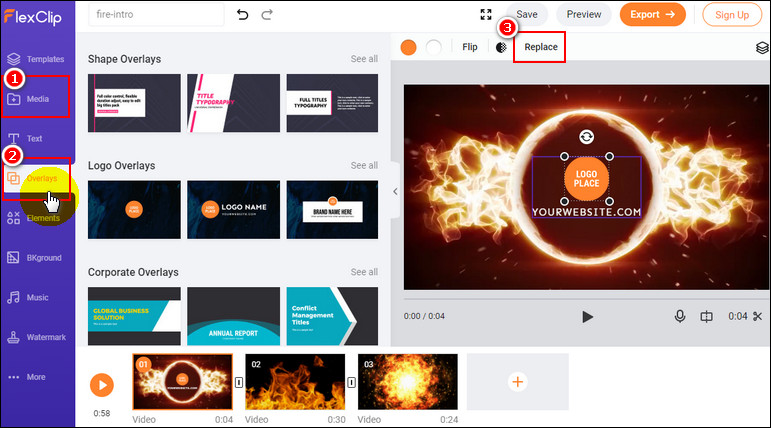Viewport: 771px width, 428px height.
Task: Select the full color control shape overlay
Action: 134,103
